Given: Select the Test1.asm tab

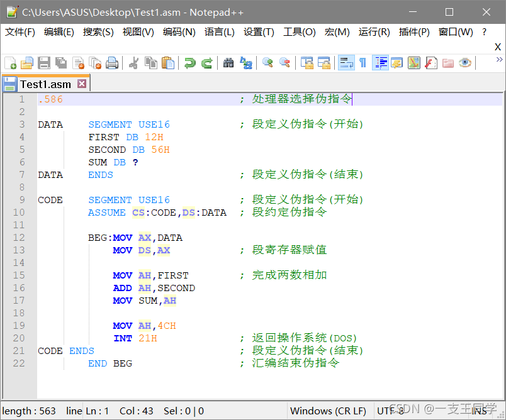Looking at the screenshot, I should tap(45, 84).
